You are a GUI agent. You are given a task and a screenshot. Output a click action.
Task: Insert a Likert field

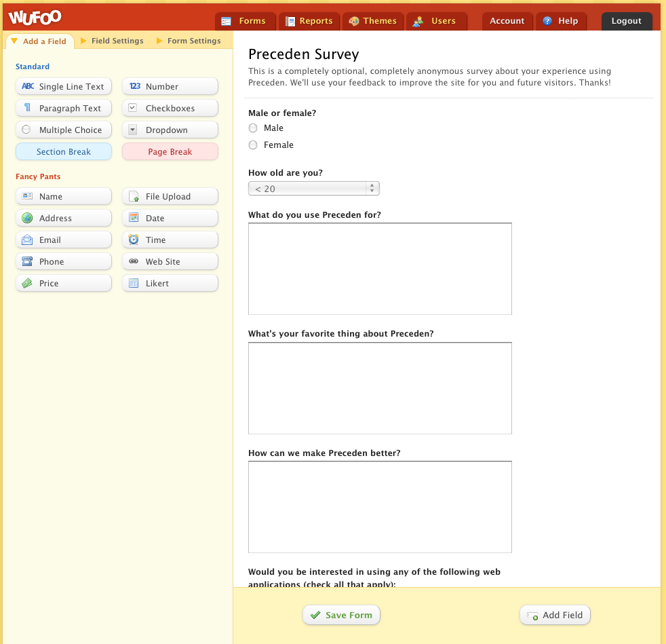pos(170,284)
